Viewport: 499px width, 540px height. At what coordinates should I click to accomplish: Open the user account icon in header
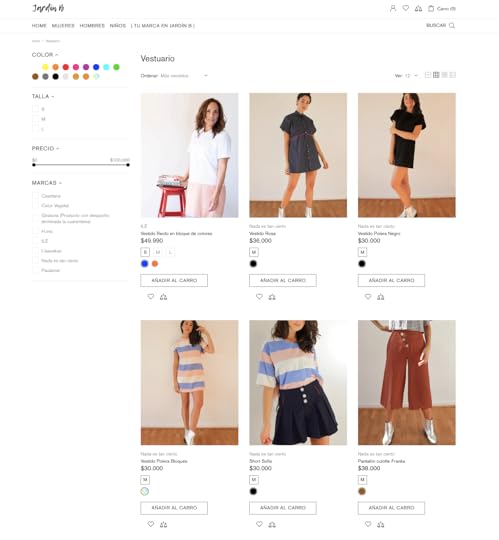click(x=393, y=8)
